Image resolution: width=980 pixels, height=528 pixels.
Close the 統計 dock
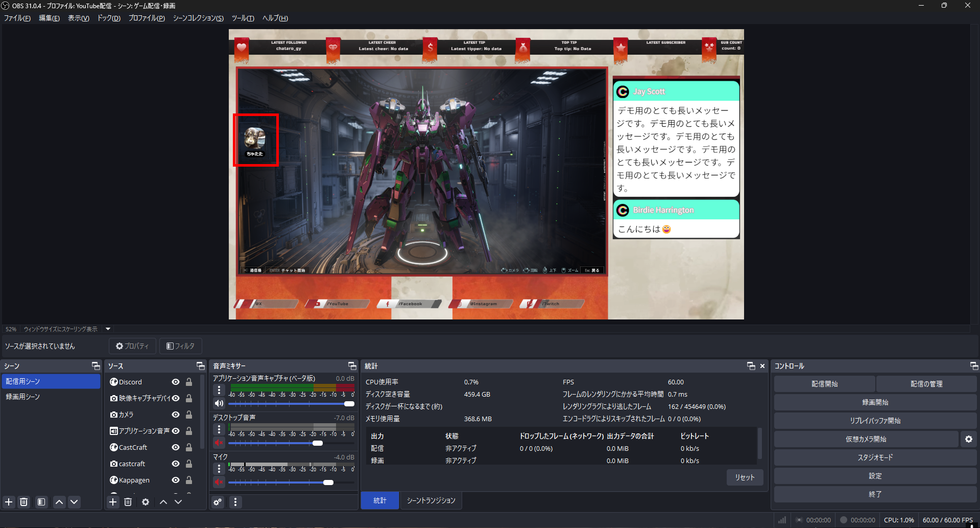click(762, 366)
